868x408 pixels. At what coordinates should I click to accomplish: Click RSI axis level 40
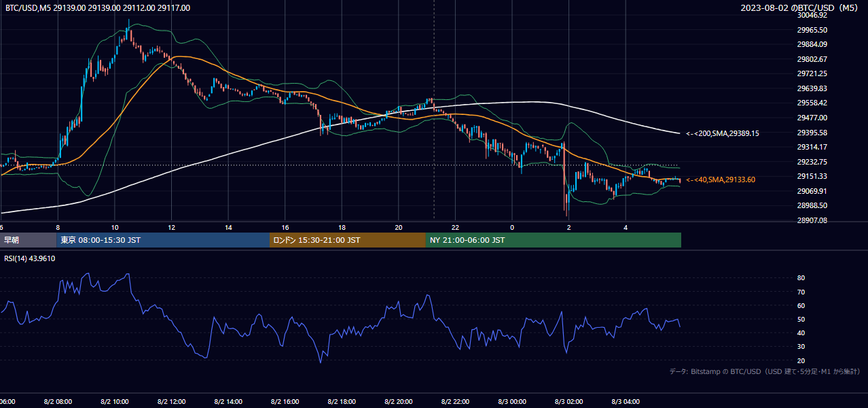click(801, 333)
